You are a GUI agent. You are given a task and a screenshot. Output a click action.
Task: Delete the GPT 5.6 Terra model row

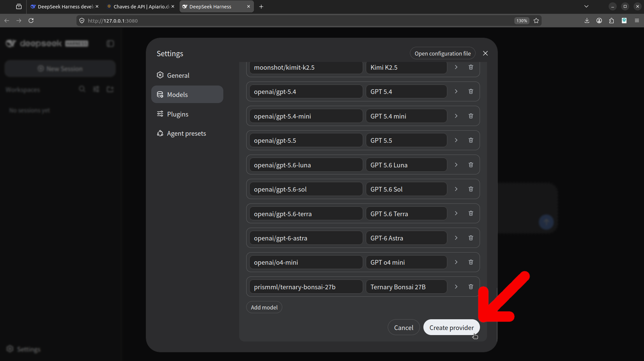[x=471, y=214]
